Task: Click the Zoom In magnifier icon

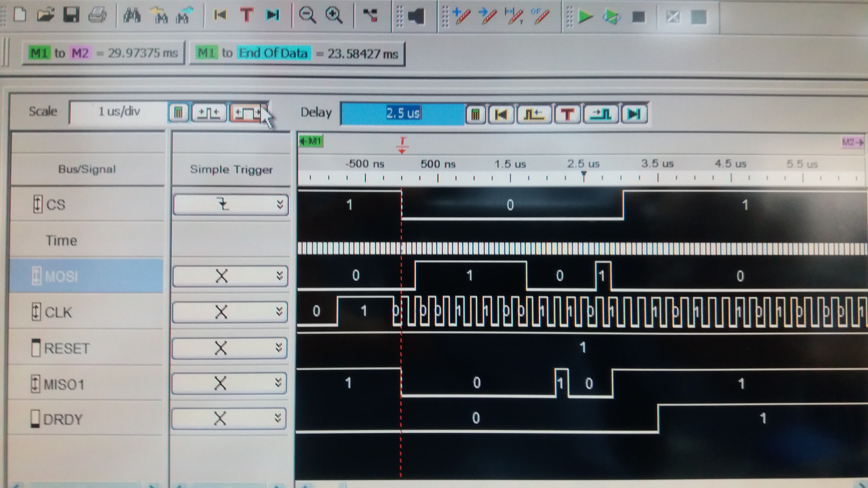Action: click(x=333, y=16)
